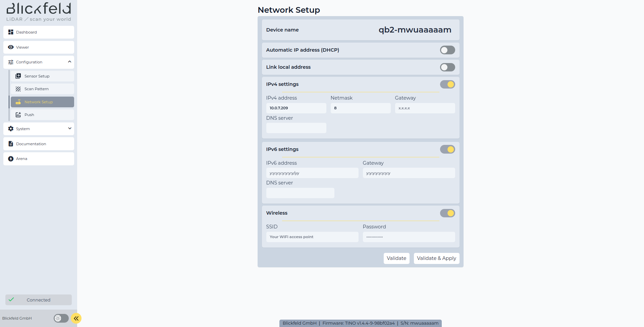
Task: Click the Push chart icon
Action: 18,115
